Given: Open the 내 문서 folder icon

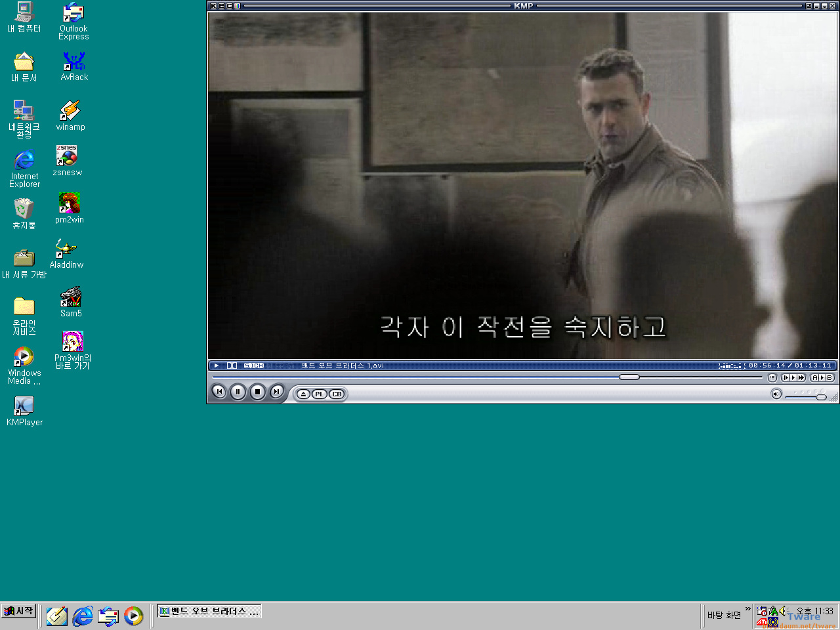Looking at the screenshot, I should click(x=24, y=67).
